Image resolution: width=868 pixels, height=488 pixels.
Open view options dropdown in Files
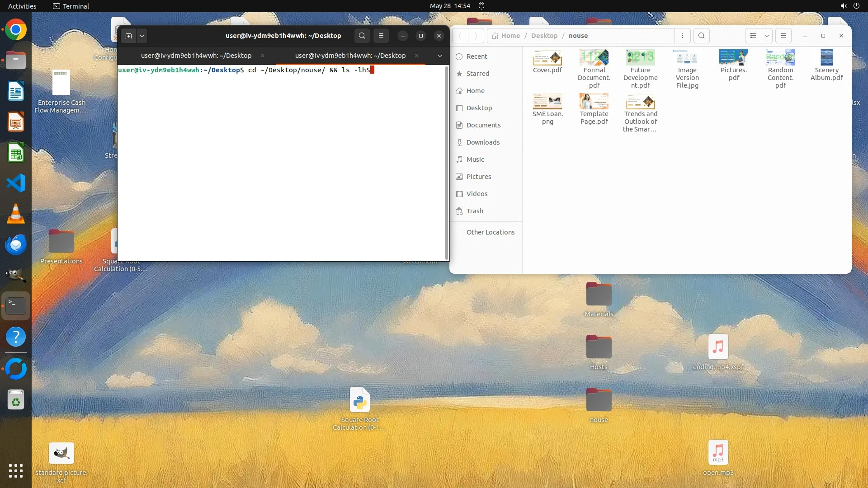coord(767,36)
